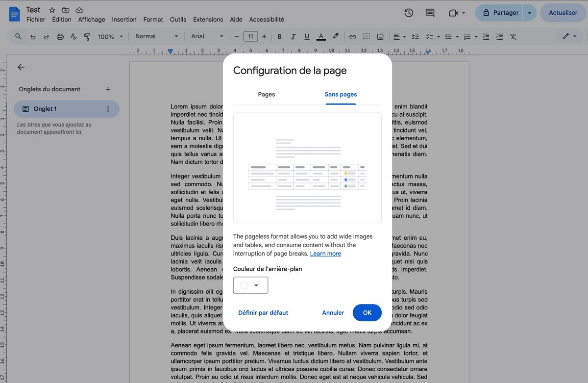This screenshot has width=588, height=383.
Task: Switch to the Pages tab
Action: [x=266, y=94]
